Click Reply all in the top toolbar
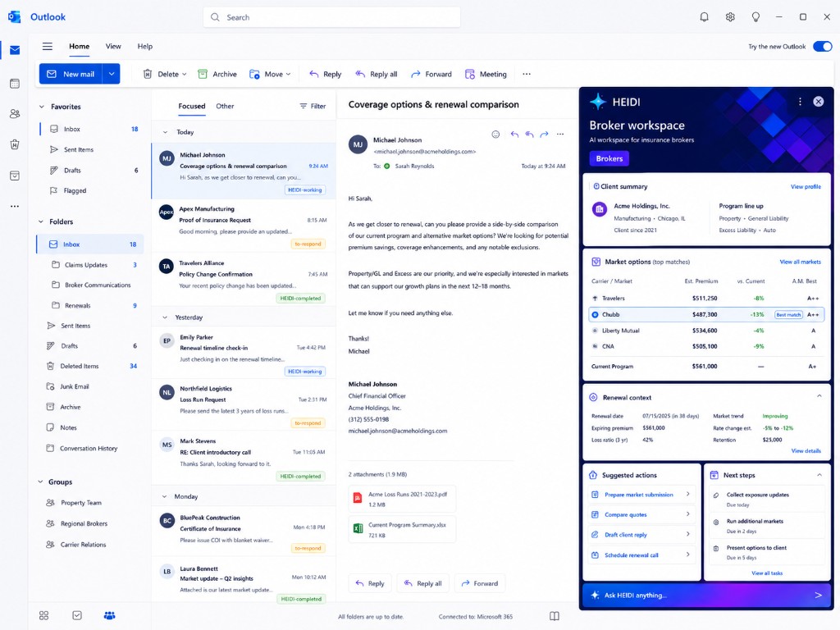Image resolution: width=840 pixels, height=630 pixels. point(376,74)
